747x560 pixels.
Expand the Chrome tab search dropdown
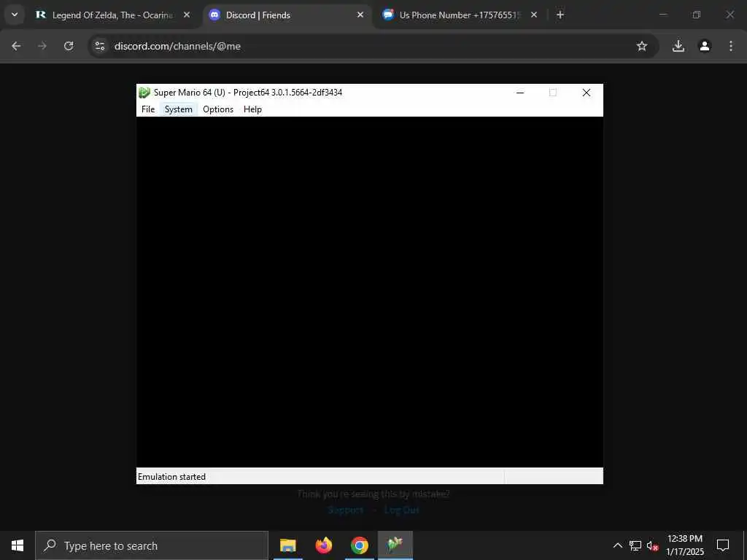click(x=15, y=15)
